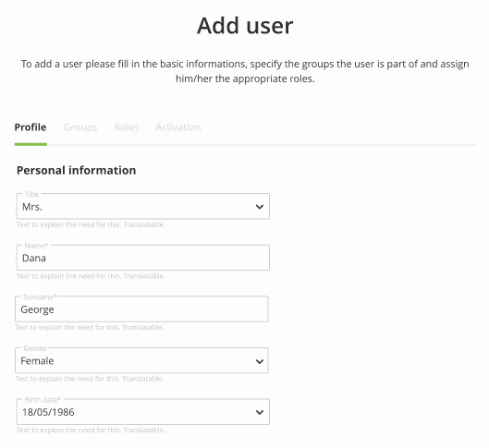Click the Personal information heading
Screen dimensions: 489x448
76,170
